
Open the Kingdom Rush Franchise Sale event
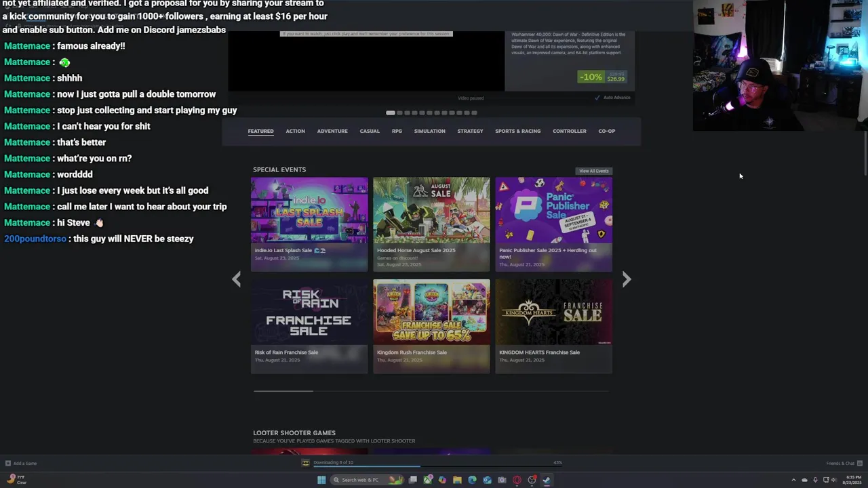pos(431,326)
